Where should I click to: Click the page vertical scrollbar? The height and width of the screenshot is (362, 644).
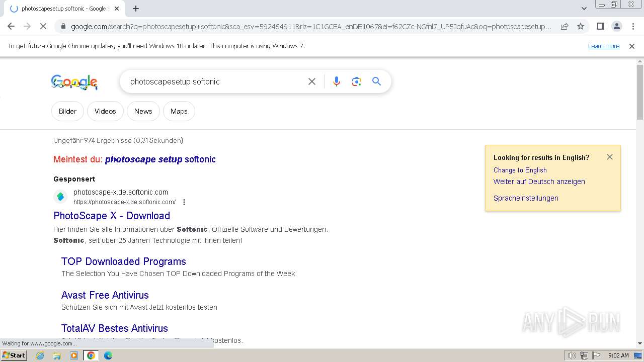coord(640,92)
